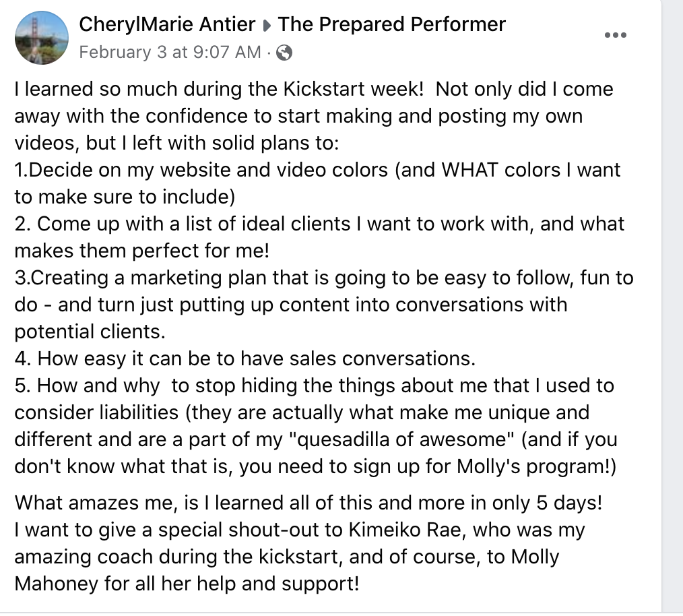The width and height of the screenshot is (683, 616).
Task: Click the arrow between author and group name
Action: [x=267, y=26]
